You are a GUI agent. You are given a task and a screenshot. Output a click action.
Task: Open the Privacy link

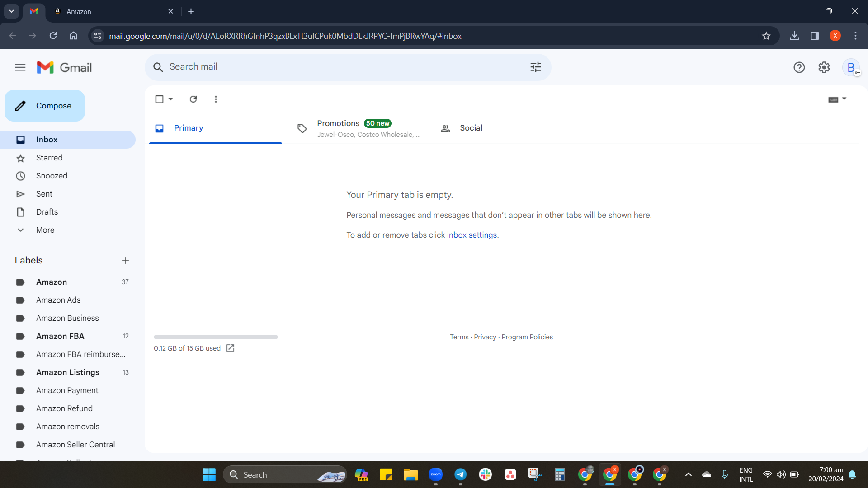point(485,337)
